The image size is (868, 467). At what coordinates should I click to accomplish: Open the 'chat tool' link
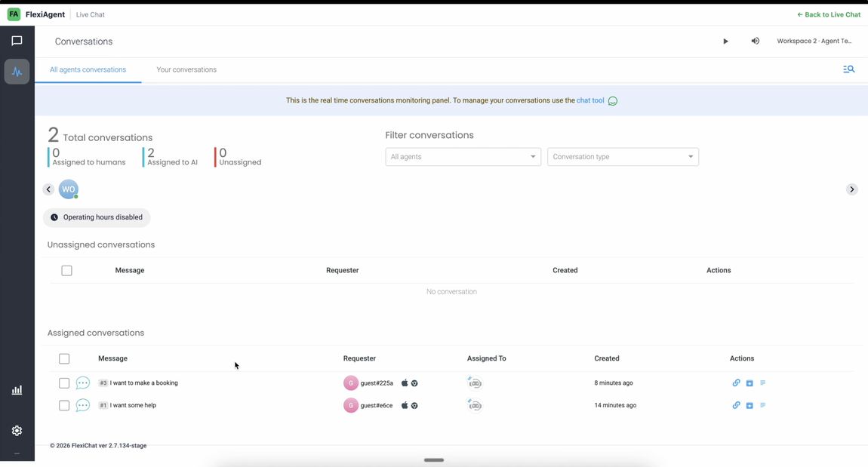[x=590, y=100]
